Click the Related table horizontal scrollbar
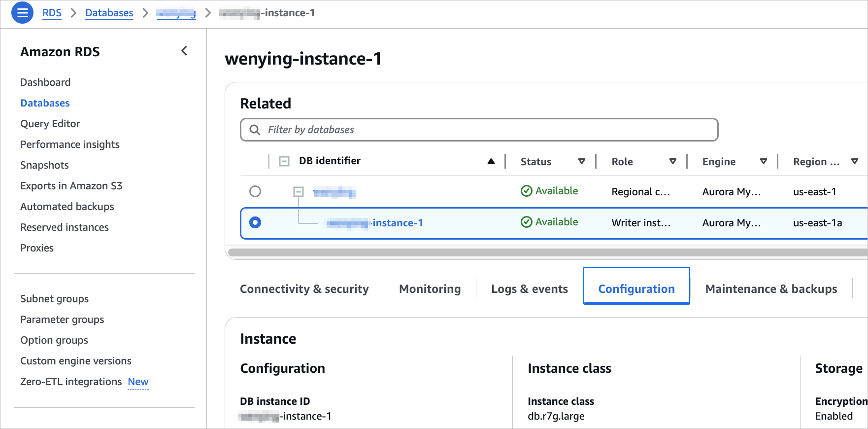 (542, 252)
